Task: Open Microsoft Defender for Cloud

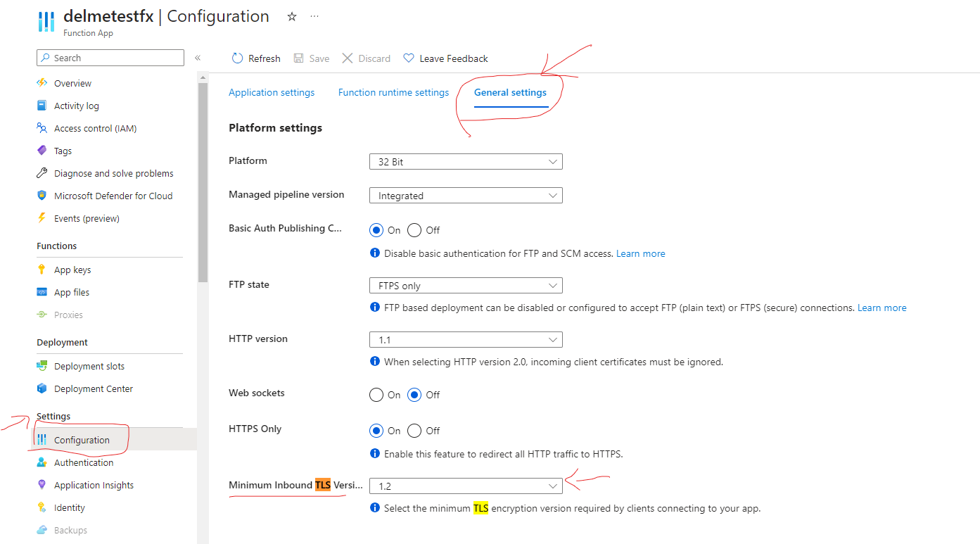Action: click(x=112, y=195)
